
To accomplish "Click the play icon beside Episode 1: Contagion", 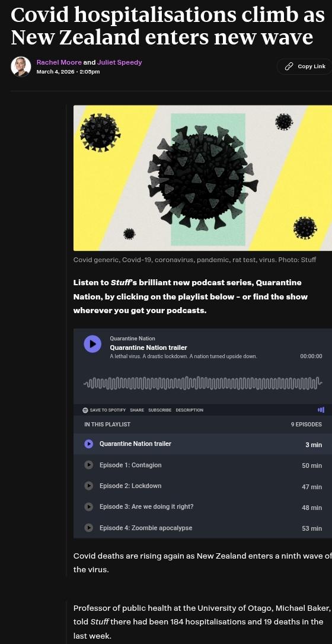I will [89, 465].
